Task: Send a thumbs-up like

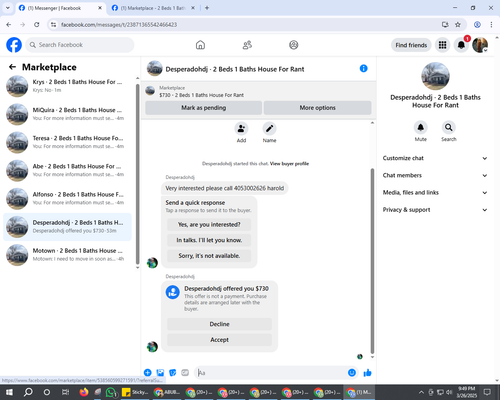Action: point(367,373)
